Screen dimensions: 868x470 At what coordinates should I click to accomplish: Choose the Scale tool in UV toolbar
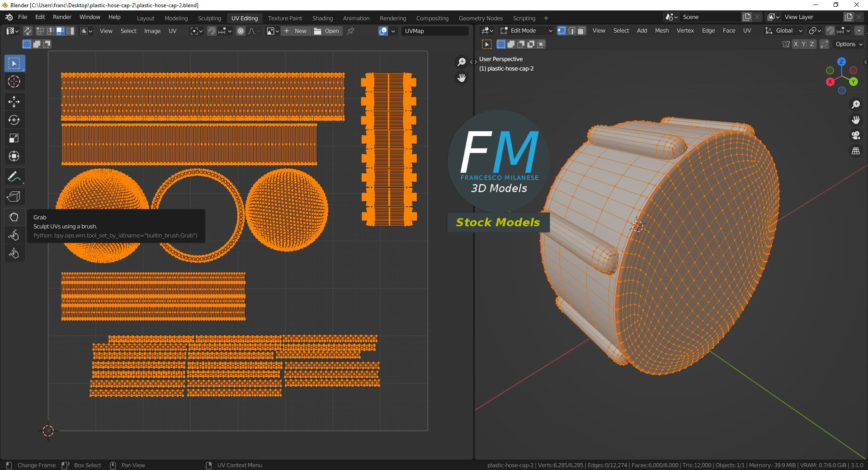pyautogui.click(x=14, y=138)
